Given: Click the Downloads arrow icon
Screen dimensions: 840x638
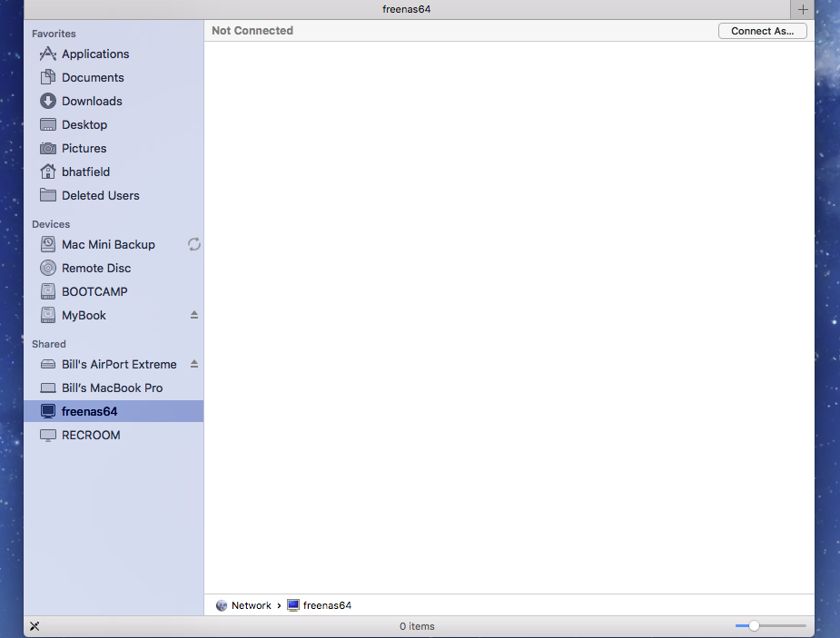Looking at the screenshot, I should (x=48, y=101).
